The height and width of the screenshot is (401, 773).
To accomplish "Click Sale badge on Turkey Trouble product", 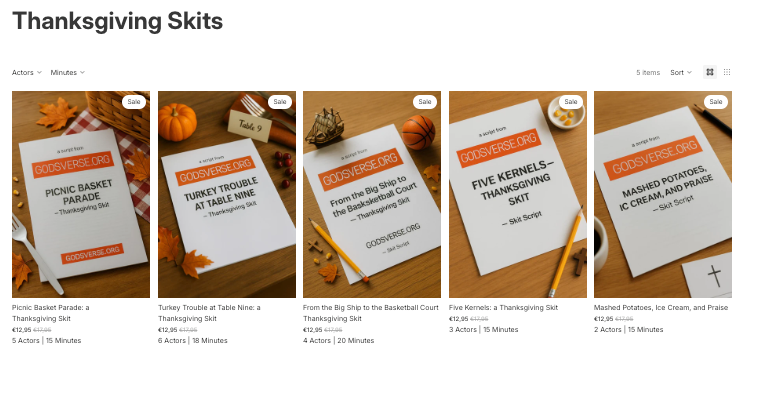I will point(280,102).
